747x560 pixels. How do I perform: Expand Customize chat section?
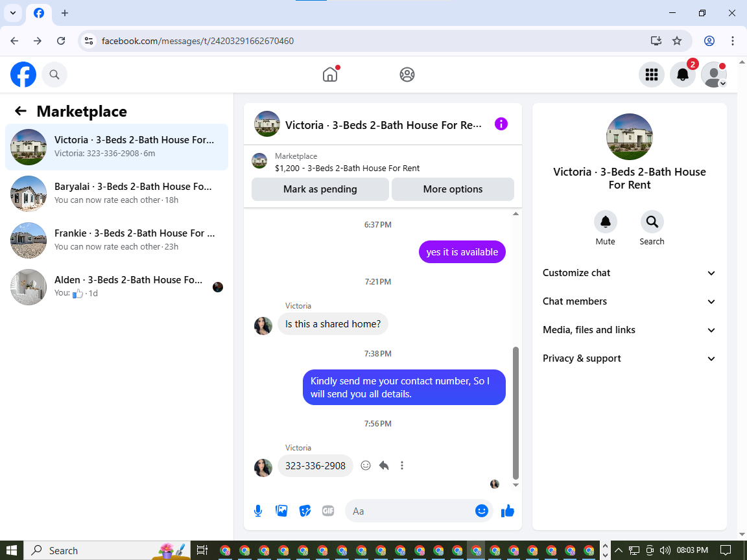(629, 273)
